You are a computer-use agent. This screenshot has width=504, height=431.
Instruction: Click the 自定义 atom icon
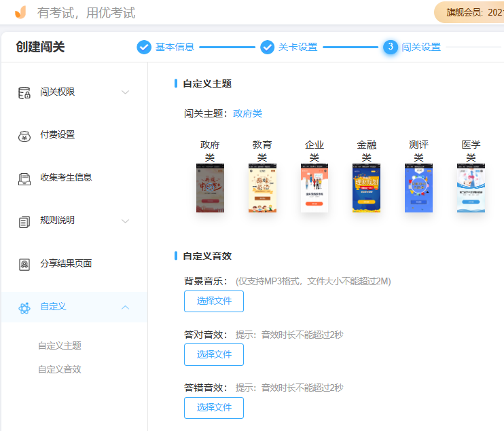point(24,308)
